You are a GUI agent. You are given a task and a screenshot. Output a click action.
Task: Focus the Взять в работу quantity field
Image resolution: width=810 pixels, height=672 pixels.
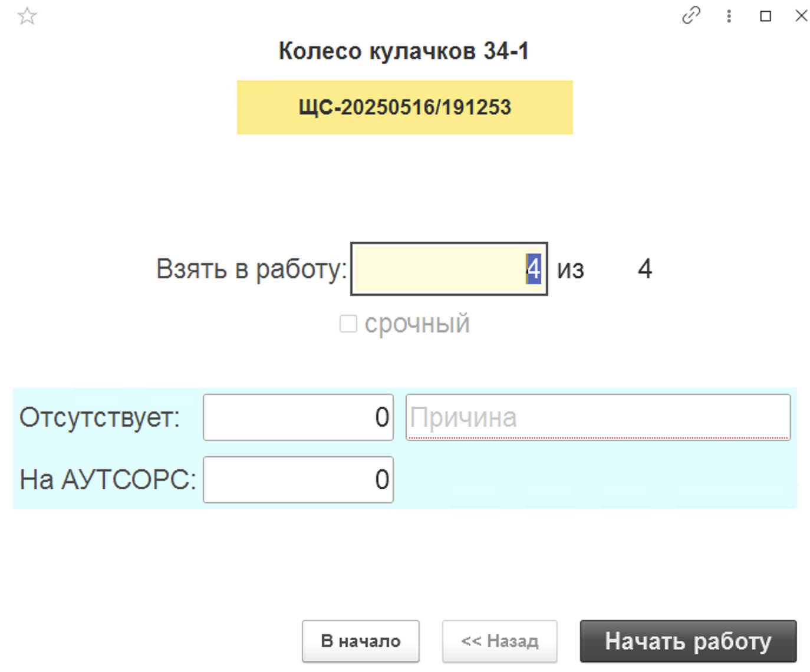click(x=448, y=269)
